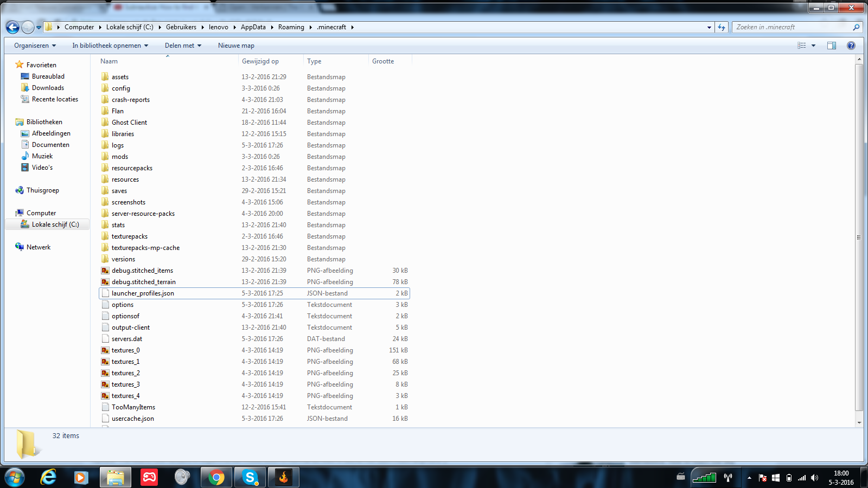Click the Back navigation arrow button
This screenshot has width=868, height=488.
[x=13, y=27]
